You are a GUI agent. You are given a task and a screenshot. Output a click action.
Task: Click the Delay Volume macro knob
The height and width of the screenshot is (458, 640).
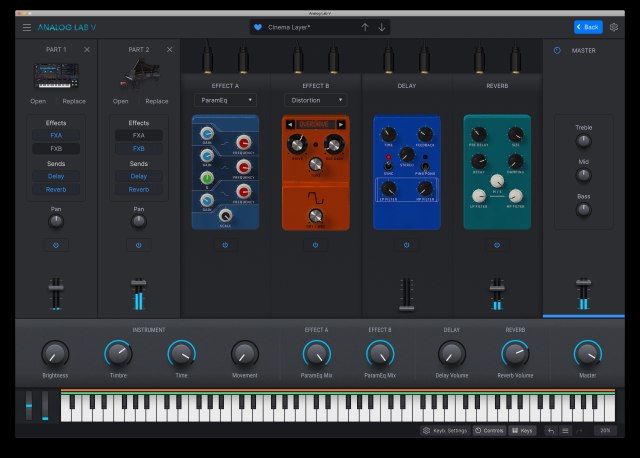tap(451, 354)
